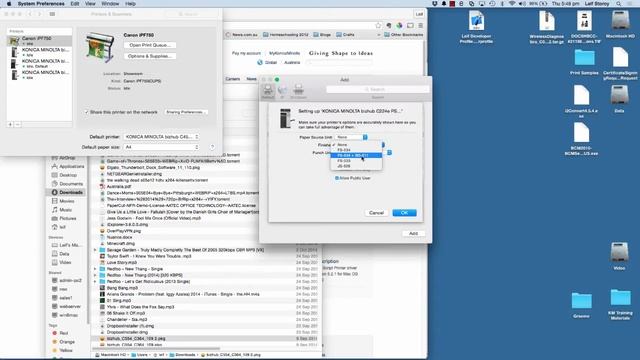Click the Spotlight search icon in the menu bar
The height and width of the screenshot is (360, 640).
point(619,4)
